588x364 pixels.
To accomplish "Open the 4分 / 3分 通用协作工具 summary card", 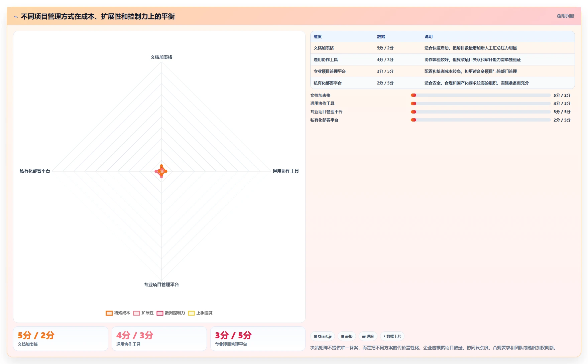I will pyautogui.click(x=159, y=339).
